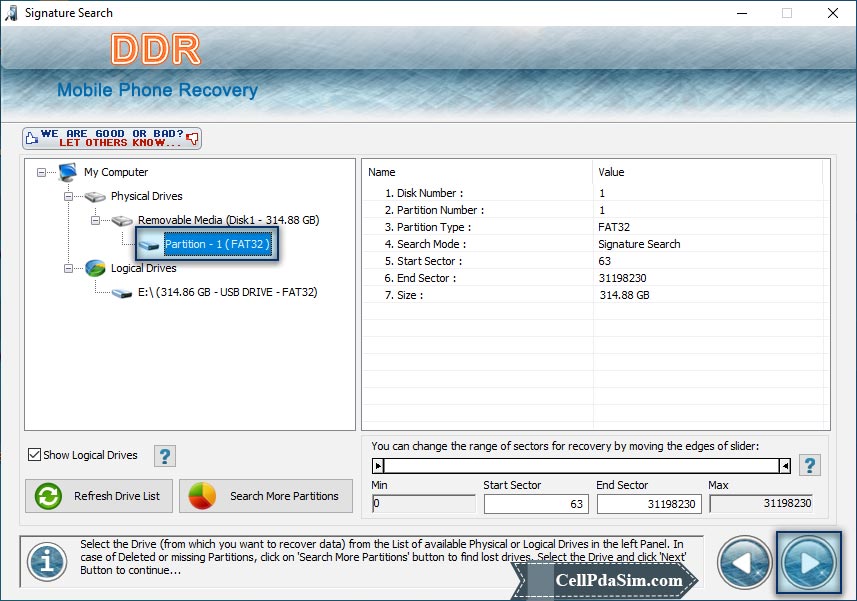Click the 31198230 value in End Sector row
The height and width of the screenshot is (601, 857).
click(x=623, y=278)
